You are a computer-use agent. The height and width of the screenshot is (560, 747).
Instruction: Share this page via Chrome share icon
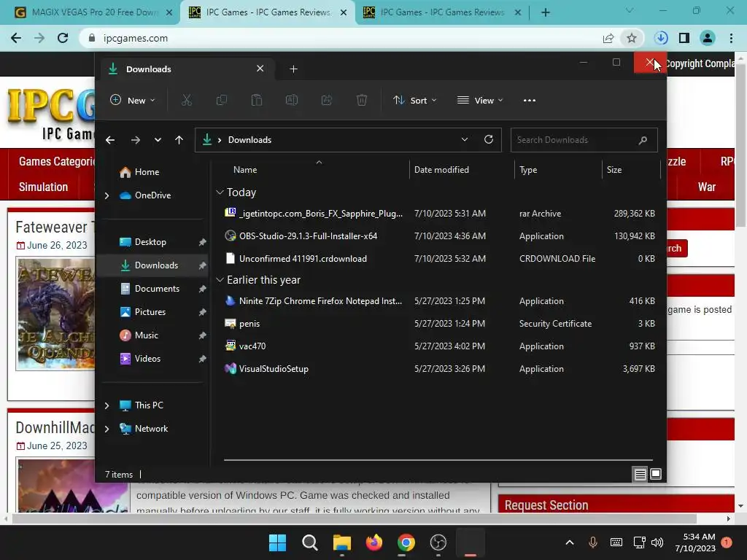coord(608,38)
